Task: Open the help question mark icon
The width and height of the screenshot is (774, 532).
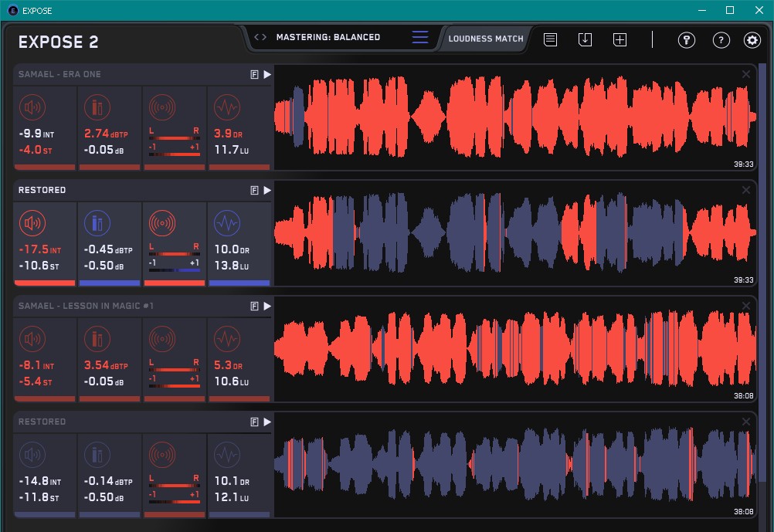Action: [721, 40]
